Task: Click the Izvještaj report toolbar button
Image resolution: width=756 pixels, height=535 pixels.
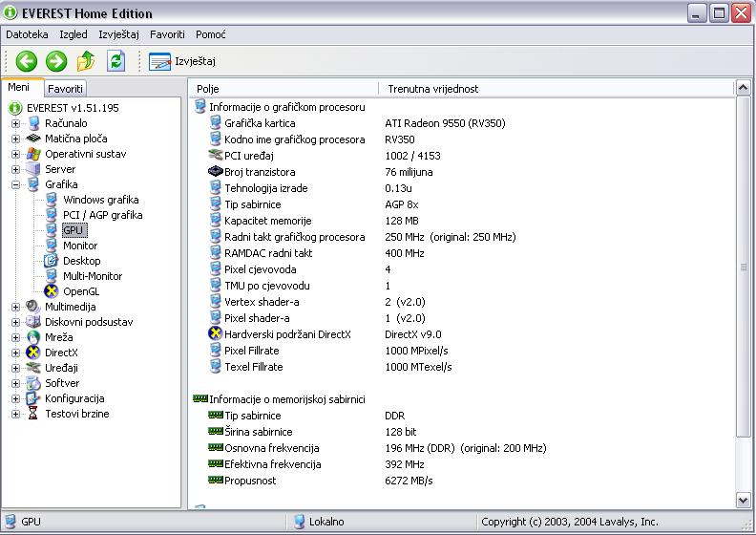Action: coord(182,61)
